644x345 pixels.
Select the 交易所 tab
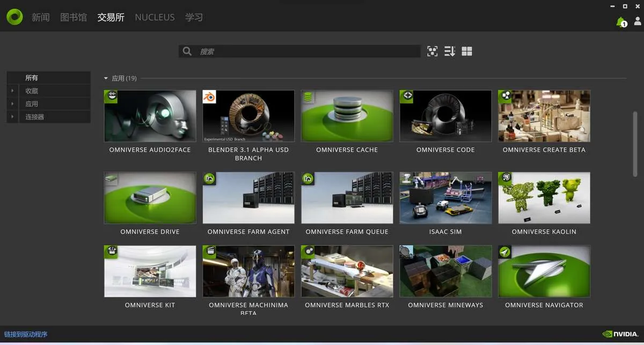coord(111,17)
